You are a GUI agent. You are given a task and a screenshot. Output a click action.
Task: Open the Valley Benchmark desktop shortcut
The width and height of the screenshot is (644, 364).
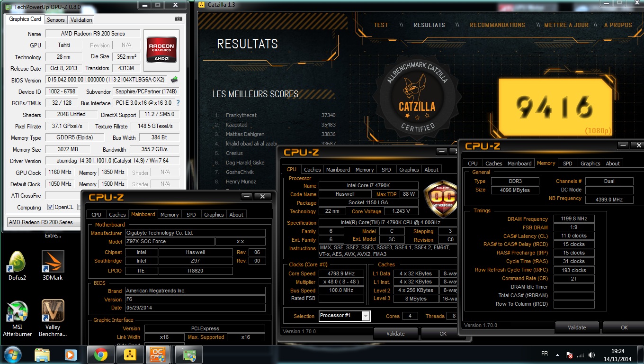pos(53,318)
